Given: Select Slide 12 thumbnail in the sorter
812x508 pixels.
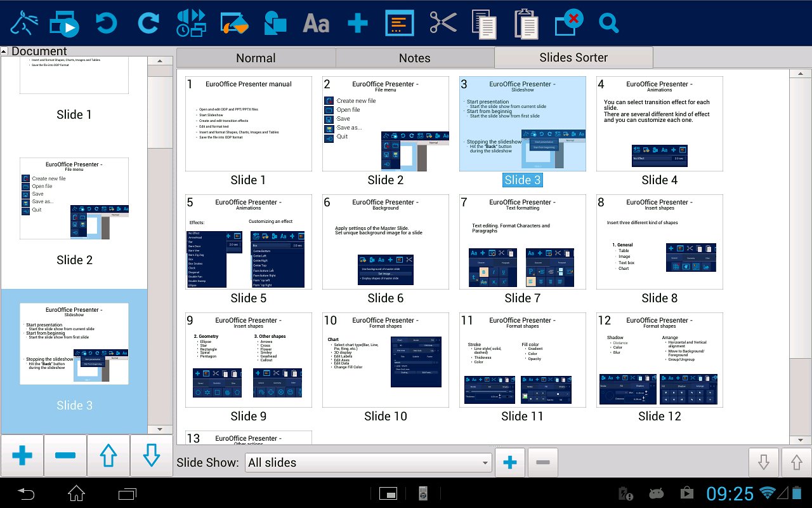Looking at the screenshot, I should 660,360.
